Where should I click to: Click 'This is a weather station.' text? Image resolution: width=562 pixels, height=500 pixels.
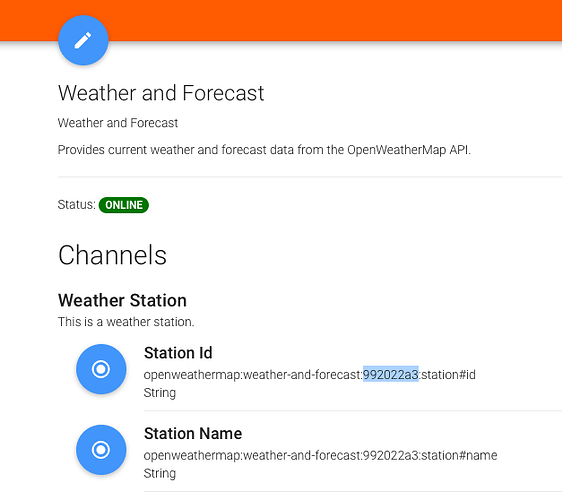click(126, 322)
